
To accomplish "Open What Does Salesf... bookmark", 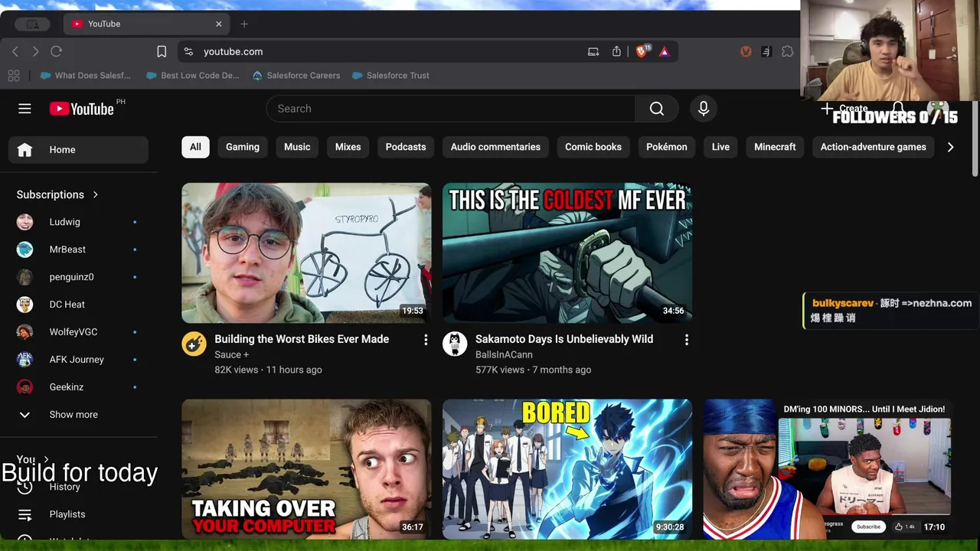I will tap(85, 75).
